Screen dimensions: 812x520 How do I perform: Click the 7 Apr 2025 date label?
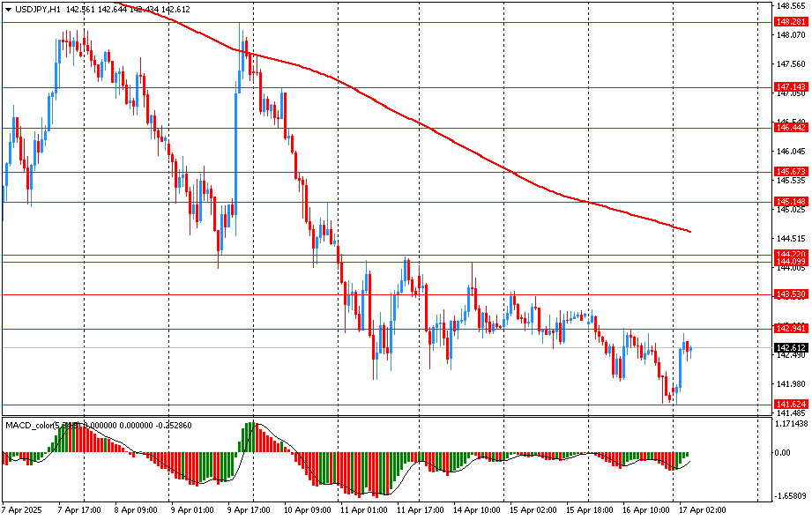pyautogui.click(x=21, y=510)
